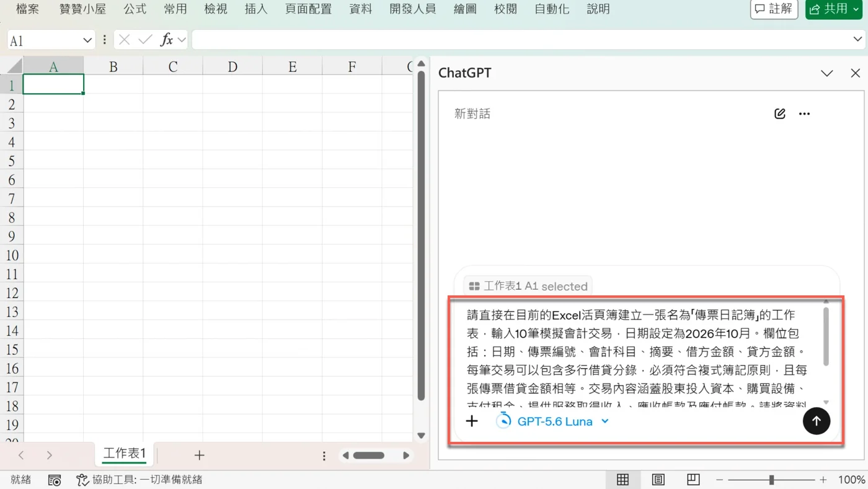Expand the Name Box dropdown

(87, 40)
